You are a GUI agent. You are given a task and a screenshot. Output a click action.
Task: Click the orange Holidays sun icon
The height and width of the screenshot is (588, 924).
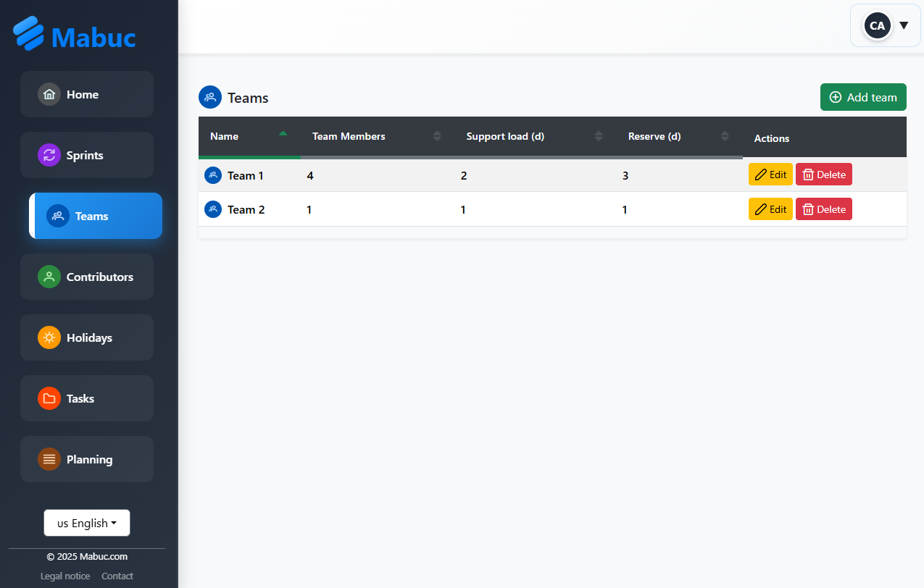(x=49, y=337)
